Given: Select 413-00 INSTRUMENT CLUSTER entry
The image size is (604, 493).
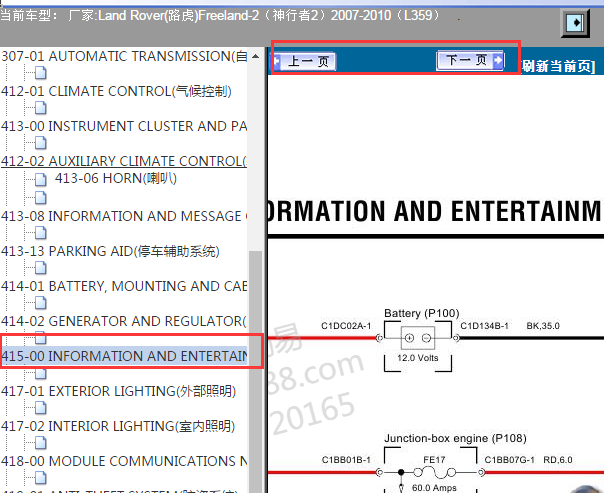Looking at the screenshot, I should click(x=124, y=126).
